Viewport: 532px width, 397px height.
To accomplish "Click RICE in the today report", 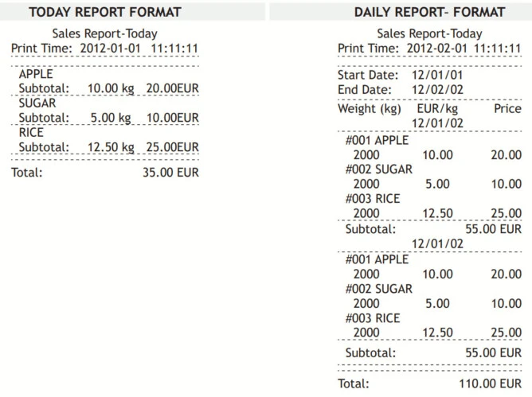I will point(32,132).
